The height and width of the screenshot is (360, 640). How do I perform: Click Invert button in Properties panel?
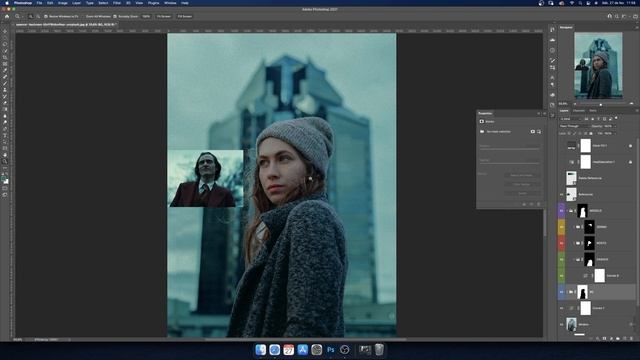[522, 193]
